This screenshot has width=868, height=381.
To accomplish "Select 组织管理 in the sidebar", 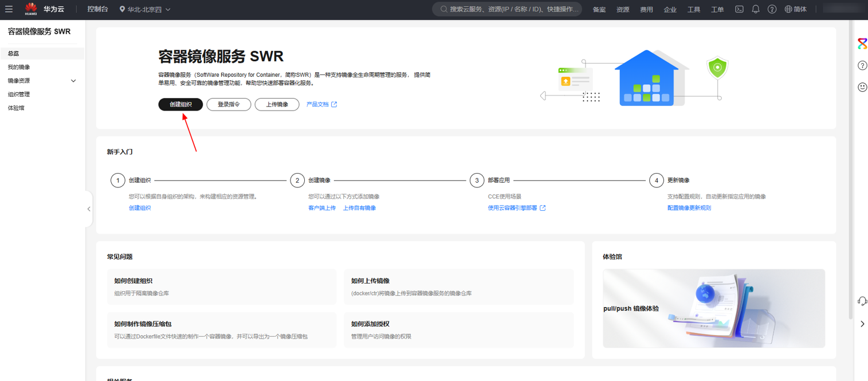I will click(19, 95).
